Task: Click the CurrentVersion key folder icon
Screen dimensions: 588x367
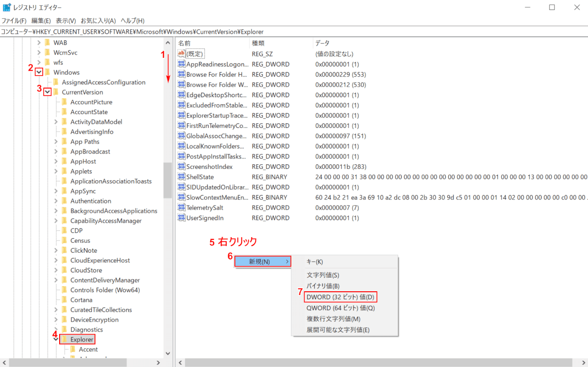Action: pos(56,92)
